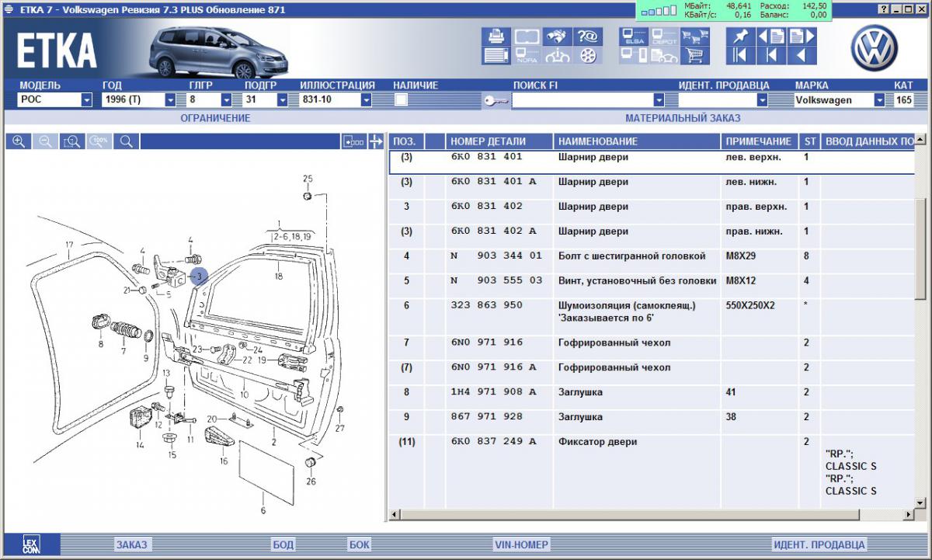932x560 pixels.
Task: Open the DEPOT icon
Action: pos(664,37)
